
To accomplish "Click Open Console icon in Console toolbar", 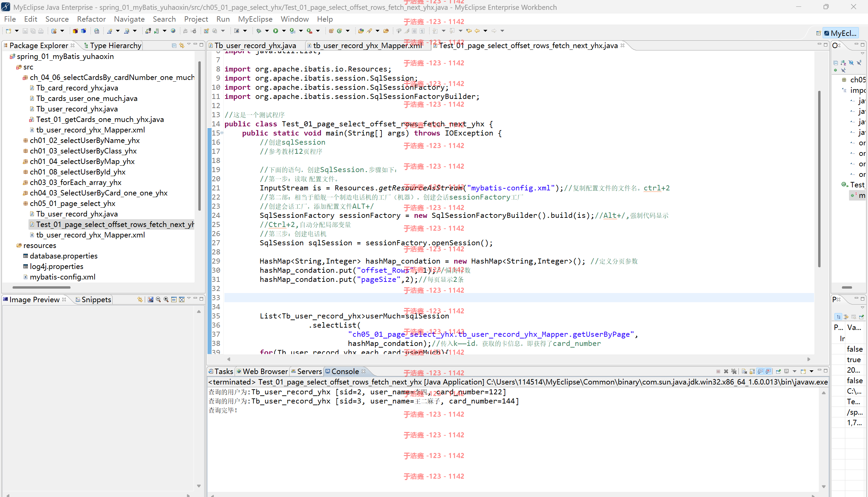I will (x=803, y=371).
